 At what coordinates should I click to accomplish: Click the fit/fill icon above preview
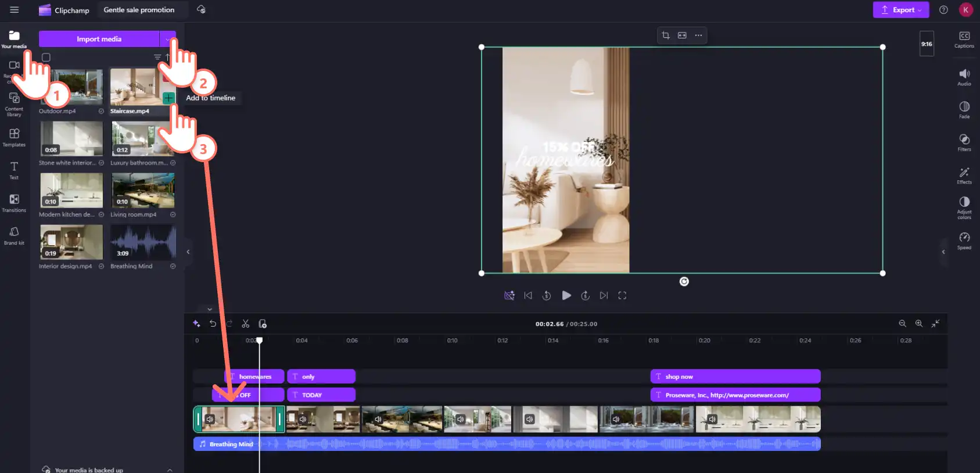(682, 35)
